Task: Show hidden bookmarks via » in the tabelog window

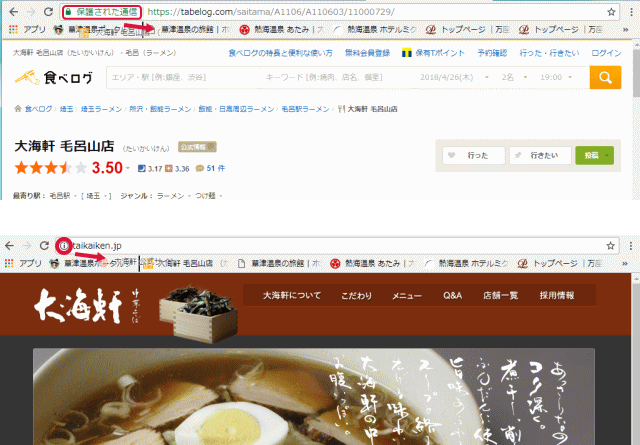Action: [625, 29]
